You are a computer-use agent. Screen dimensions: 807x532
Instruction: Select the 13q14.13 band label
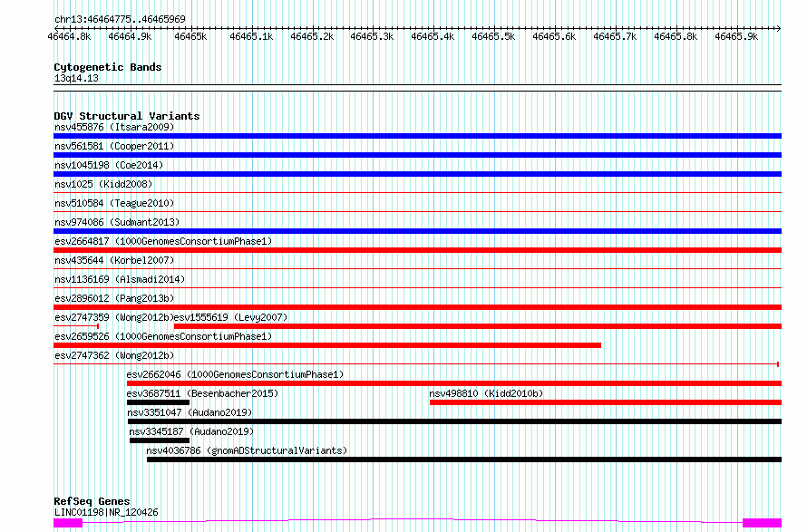point(76,78)
